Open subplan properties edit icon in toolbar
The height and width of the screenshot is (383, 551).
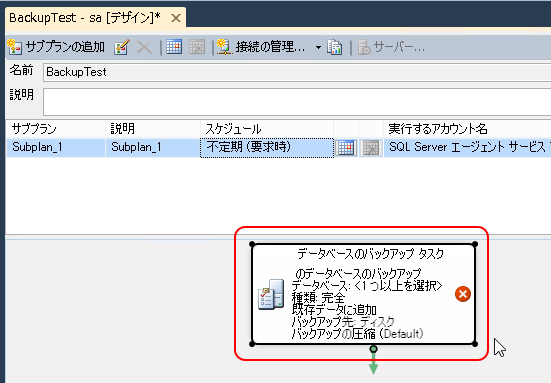[x=122, y=47]
